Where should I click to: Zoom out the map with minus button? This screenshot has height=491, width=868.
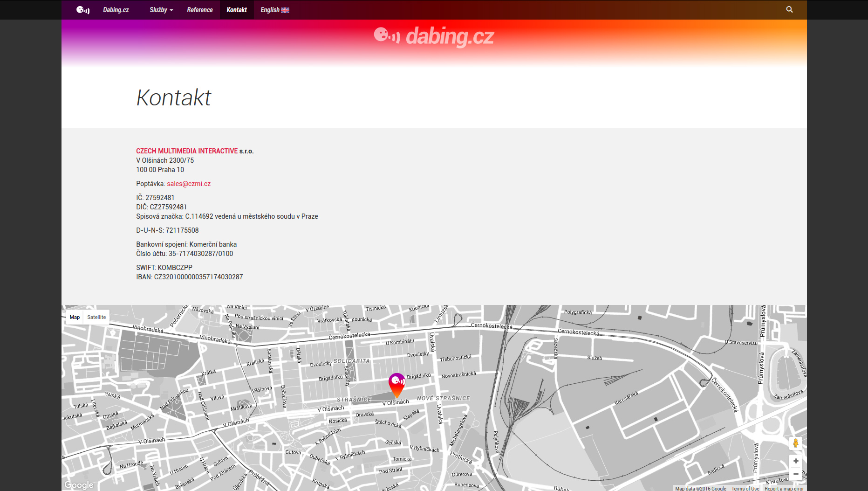[796, 474]
